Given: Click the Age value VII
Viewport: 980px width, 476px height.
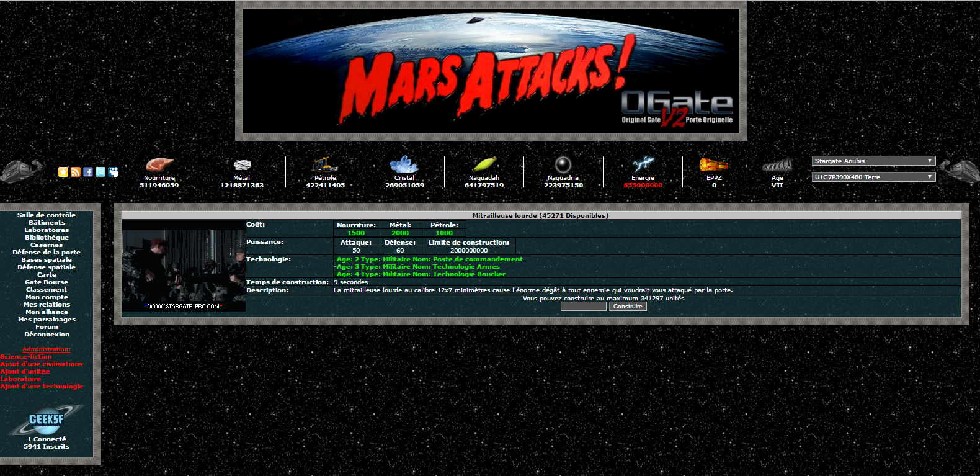Looking at the screenshot, I should pos(777,186).
